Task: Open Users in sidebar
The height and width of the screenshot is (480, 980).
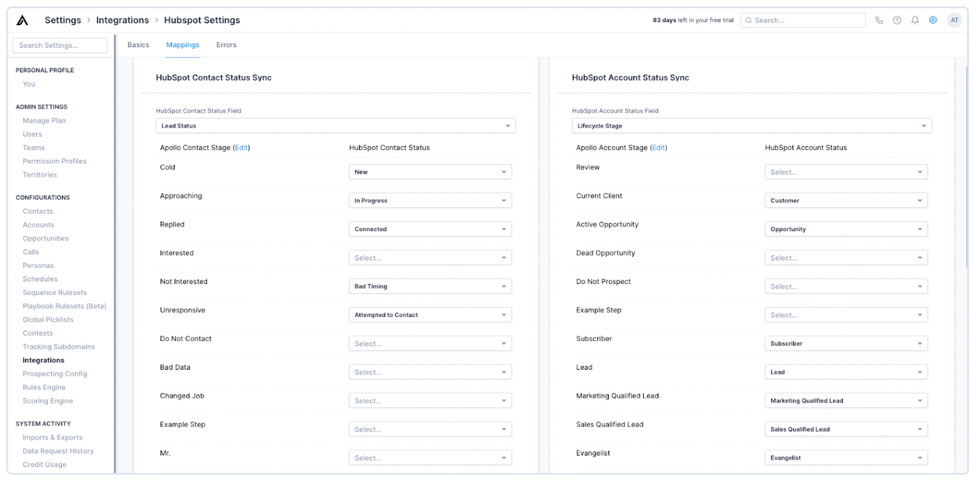Action: tap(32, 134)
